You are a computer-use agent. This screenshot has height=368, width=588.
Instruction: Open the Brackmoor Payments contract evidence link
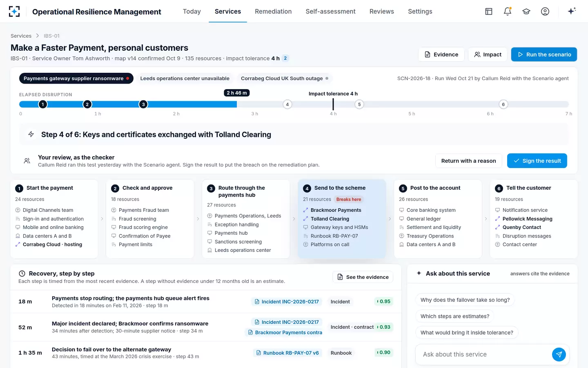[x=284, y=332]
